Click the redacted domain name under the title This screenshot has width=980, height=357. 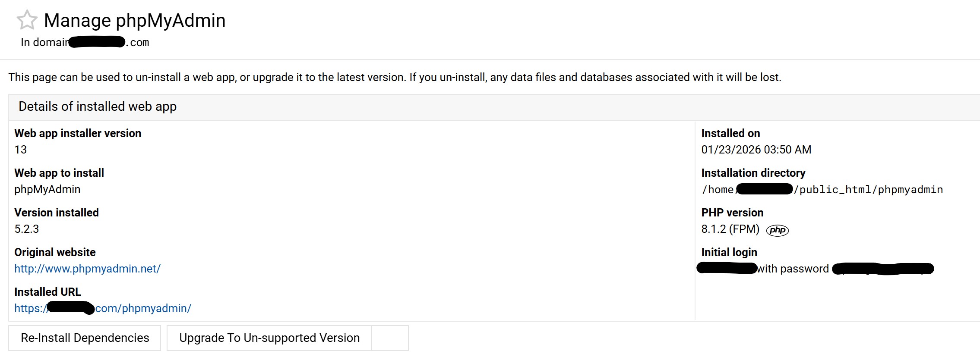point(97,42)
